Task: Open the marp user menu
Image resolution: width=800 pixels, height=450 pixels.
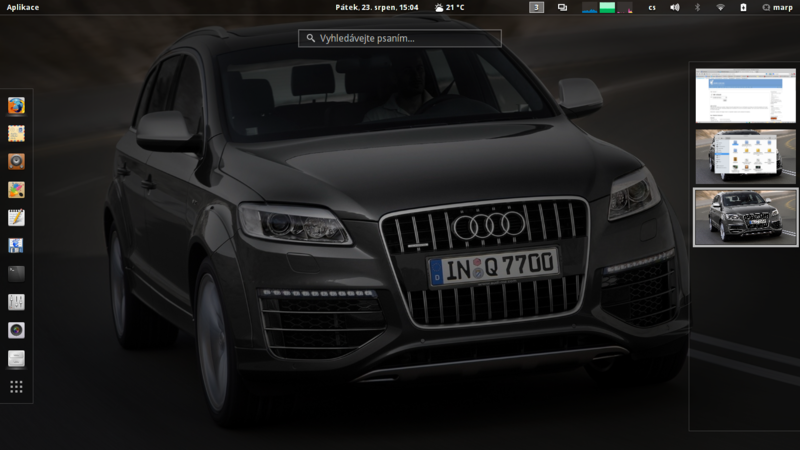Action: tap(778, 7)
